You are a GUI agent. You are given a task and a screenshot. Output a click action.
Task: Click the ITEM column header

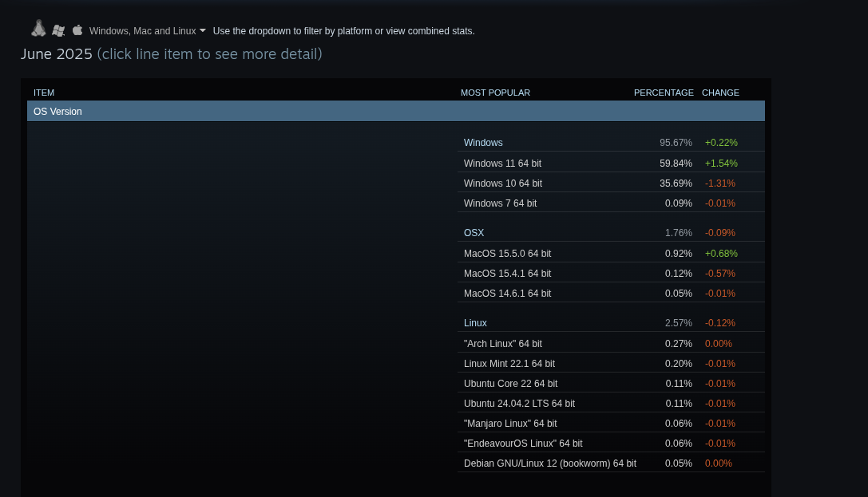coord(44,93)
